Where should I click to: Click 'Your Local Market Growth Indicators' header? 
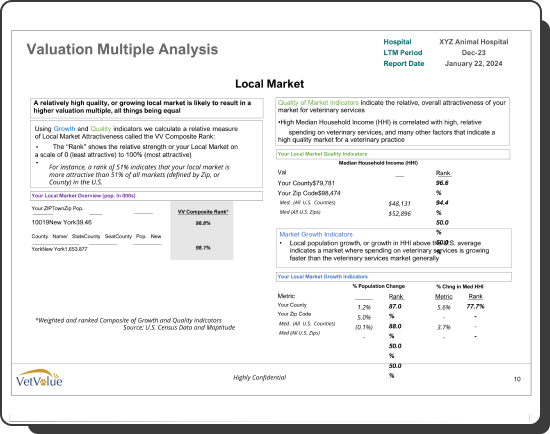[323, 276]
